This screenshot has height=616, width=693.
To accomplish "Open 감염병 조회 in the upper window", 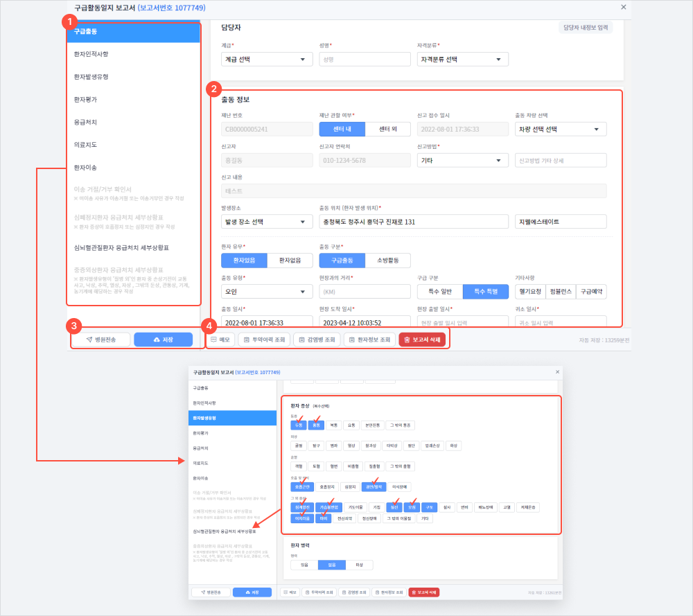I will [317, 340].
